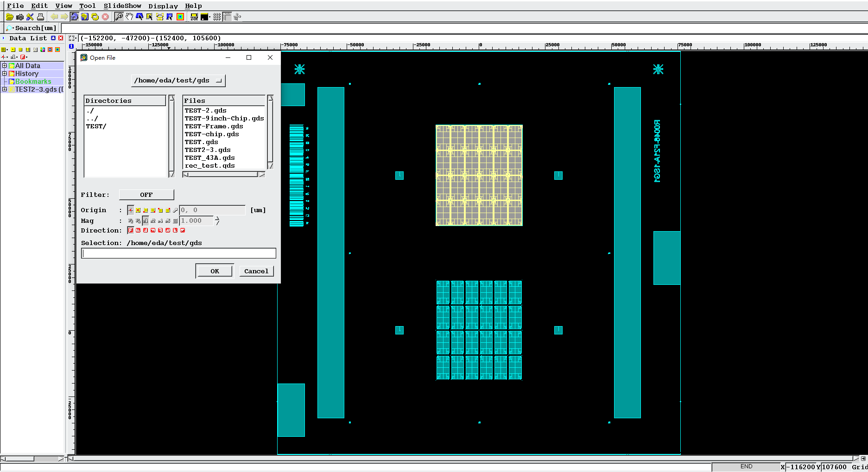Open the /home/eda/test/gds path dropdown
The width and height of the screenshot is (868, 472).
pos(178,81)
